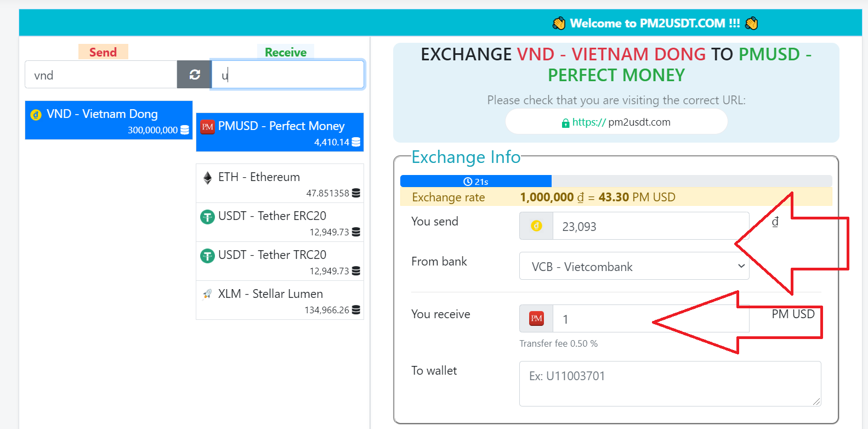Click the waving hand emoji after the welcome text
The height and width of the screenshot is (429, 868).
point(751,23)
